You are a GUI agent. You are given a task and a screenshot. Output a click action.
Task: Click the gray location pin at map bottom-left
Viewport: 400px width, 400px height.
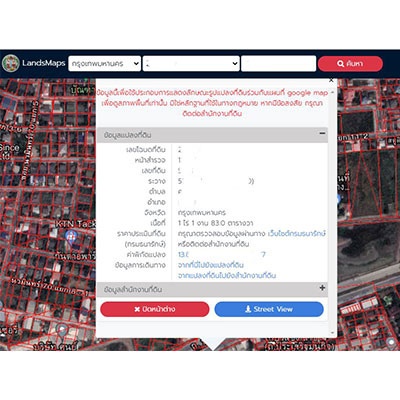(x=61, y=330)
